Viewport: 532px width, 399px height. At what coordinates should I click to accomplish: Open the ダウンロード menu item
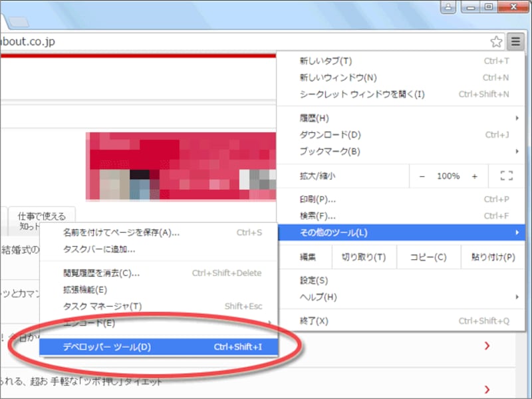tap(318, 134)
